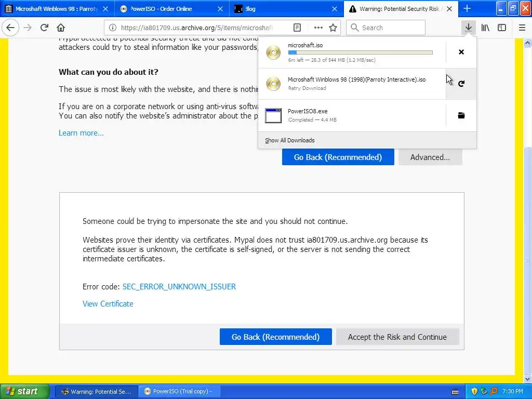Open a new tab with plus button
Viewport: 532px width, 399px height.
click(x=467, y=9)
